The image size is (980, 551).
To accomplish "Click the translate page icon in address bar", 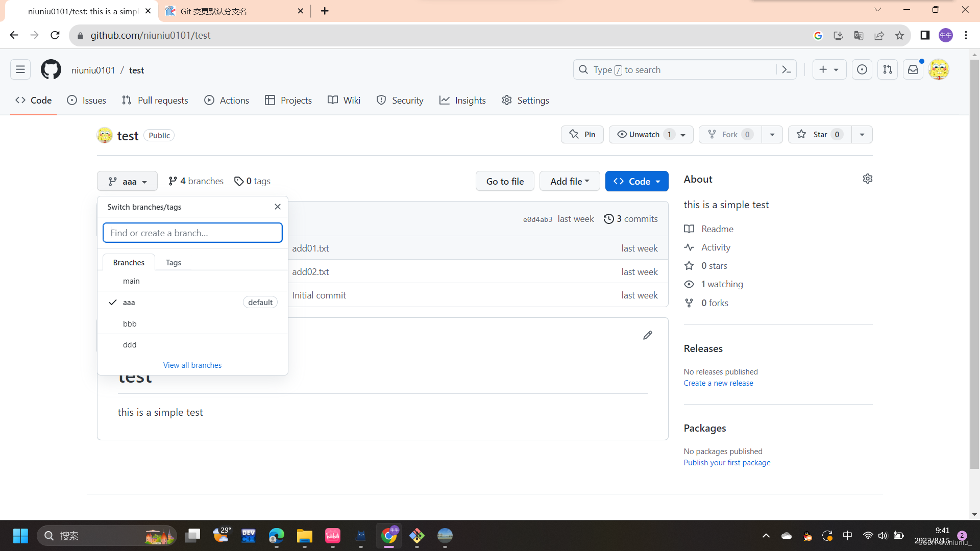I will (859, 35).
